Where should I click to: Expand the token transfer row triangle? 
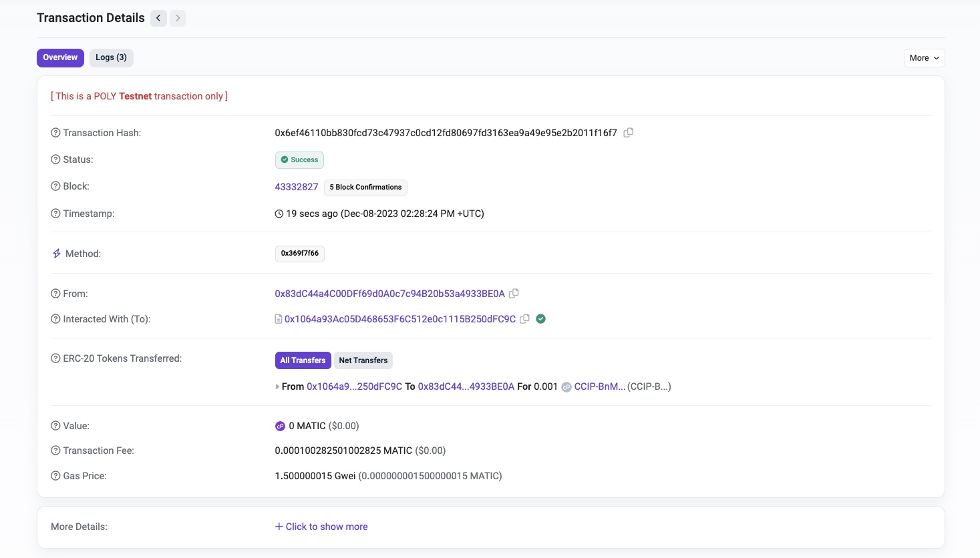coord(277,386)
